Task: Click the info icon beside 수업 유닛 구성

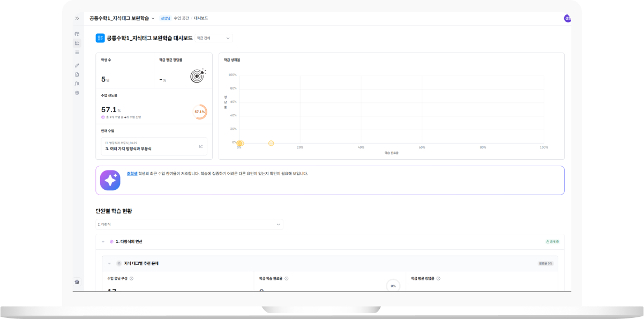Action: pos(132,278)
